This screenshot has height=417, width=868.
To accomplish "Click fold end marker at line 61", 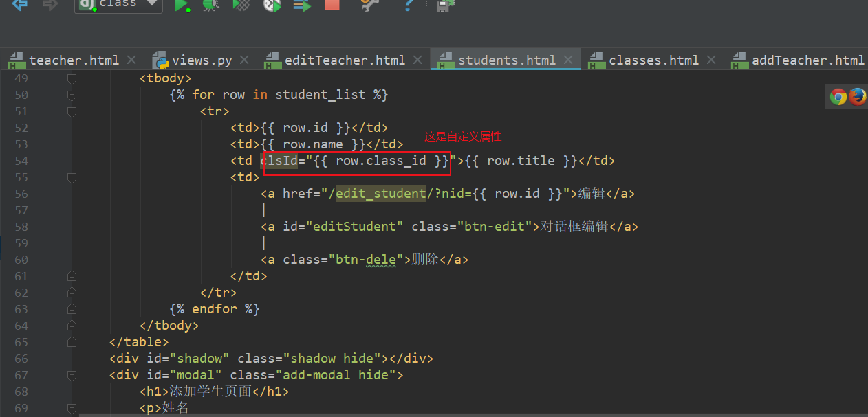I will click(72, 276).
